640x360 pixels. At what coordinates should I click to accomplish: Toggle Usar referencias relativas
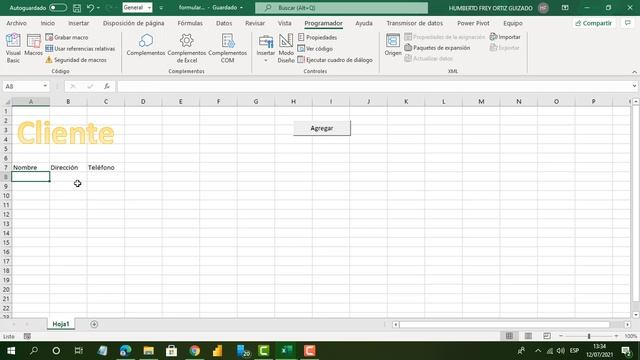80,49
